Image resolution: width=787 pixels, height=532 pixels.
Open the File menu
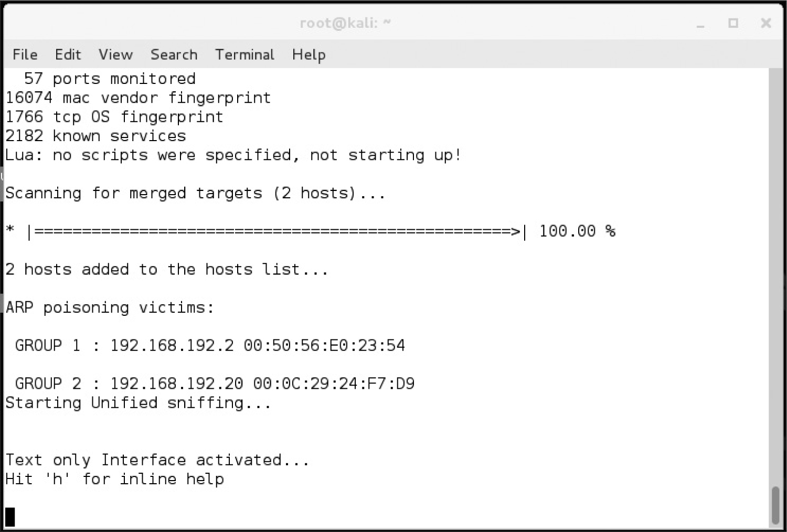pos(25,55)
